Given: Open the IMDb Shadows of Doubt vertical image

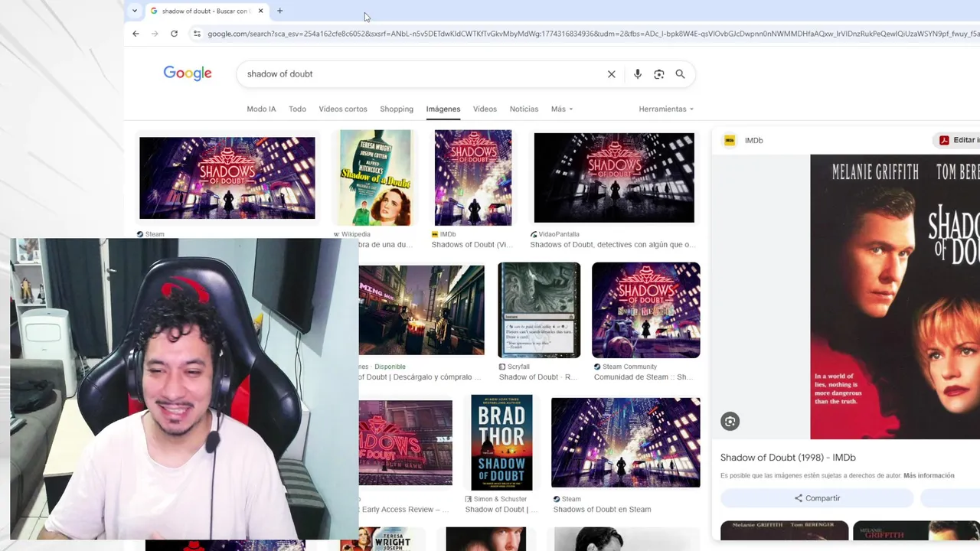Looking at the screenshot, I should click(473, 178).
